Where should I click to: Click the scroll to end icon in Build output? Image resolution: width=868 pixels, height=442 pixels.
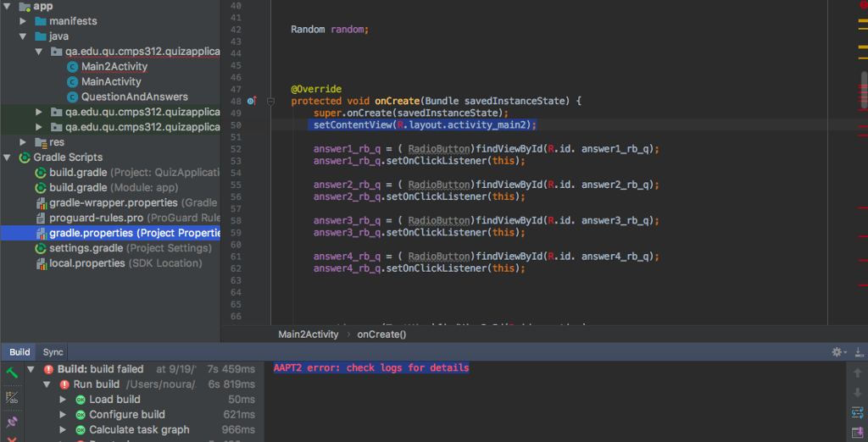858,432
